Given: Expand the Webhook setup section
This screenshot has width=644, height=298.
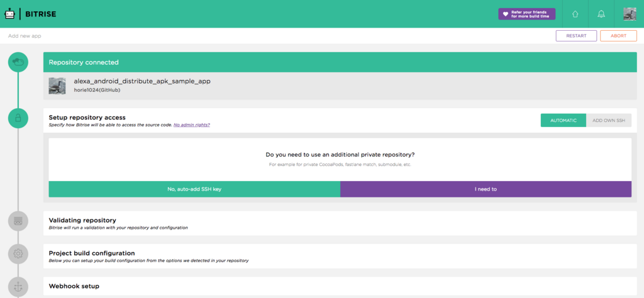Looking at the screenshot, I should [x=340, y=286].
